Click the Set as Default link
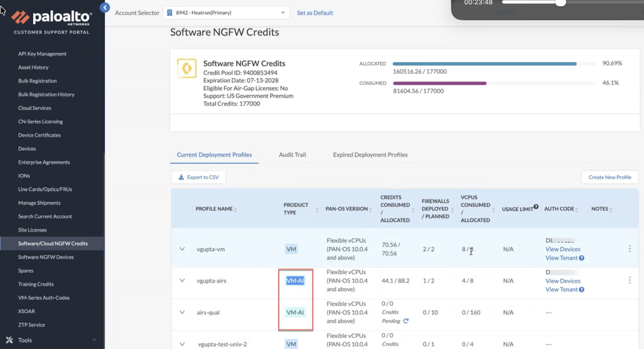This screenshot has width=644, height=349. [x=315, y=13]
